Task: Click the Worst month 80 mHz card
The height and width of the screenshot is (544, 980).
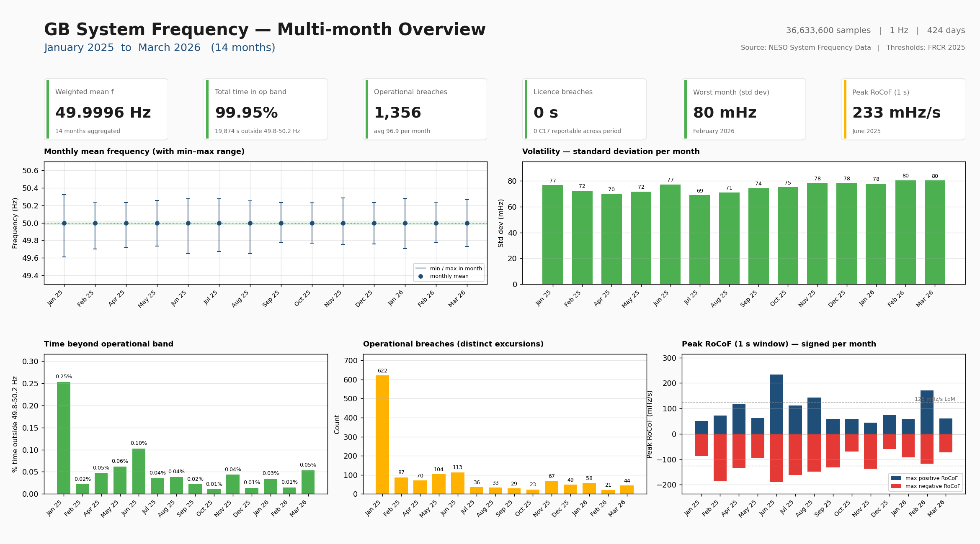Action: [x=743, y=109]
